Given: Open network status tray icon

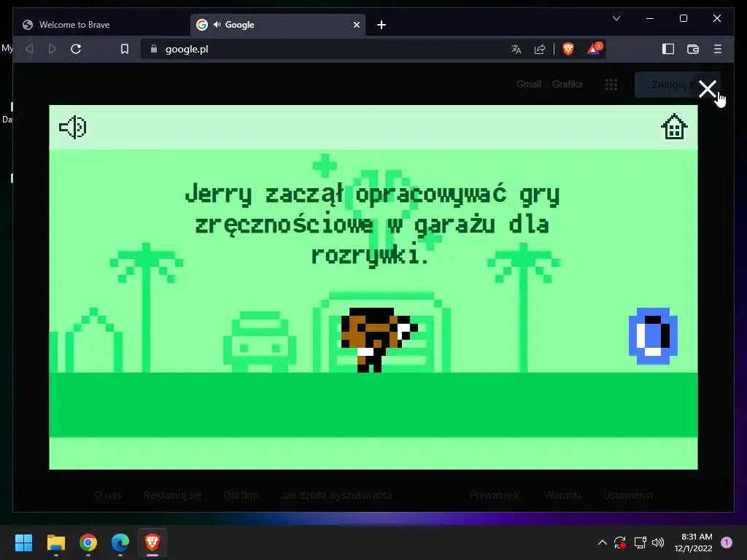Looking at the screenshot, I should click(640, 542).
